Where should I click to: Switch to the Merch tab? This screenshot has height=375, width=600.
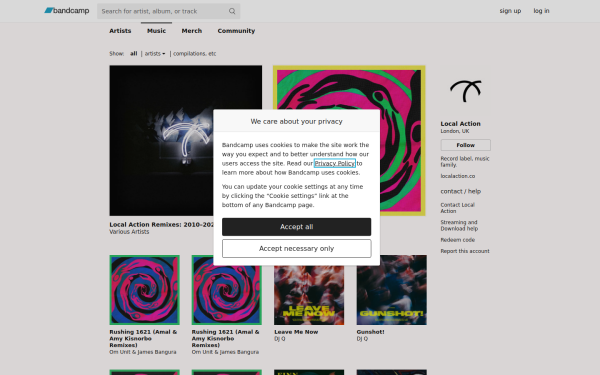[x=192, y=31]
